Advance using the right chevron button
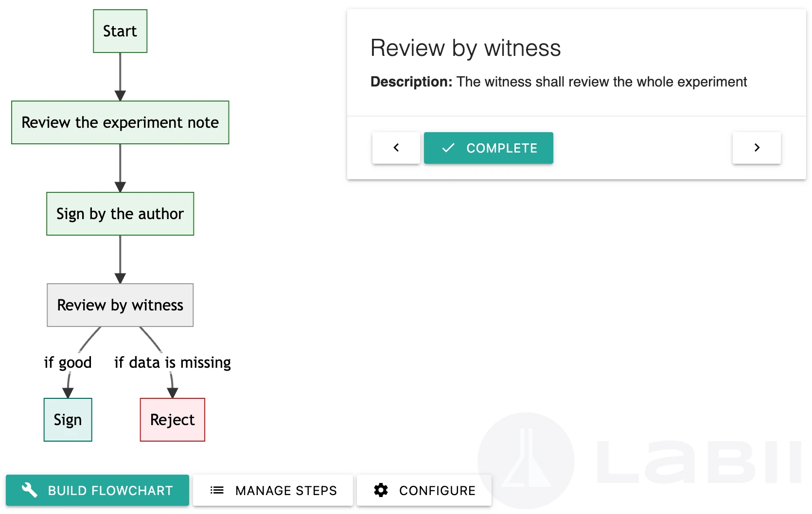812x514 pixels. [x=757, y=148]
